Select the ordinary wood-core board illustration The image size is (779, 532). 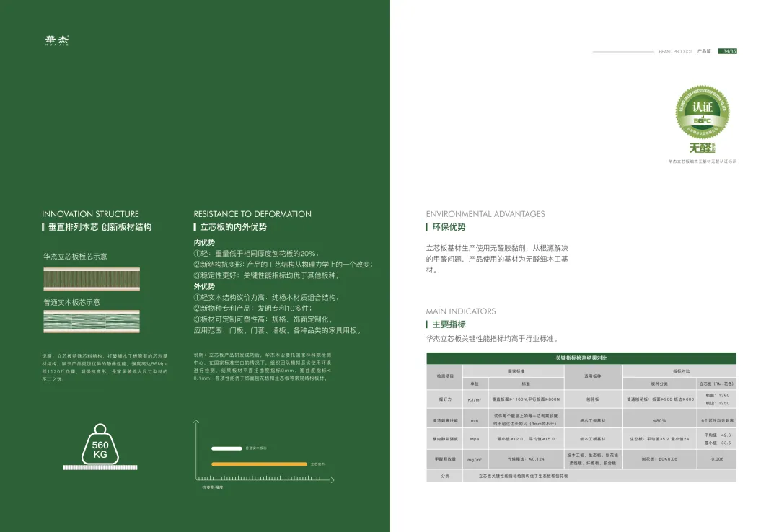[92, 322]
